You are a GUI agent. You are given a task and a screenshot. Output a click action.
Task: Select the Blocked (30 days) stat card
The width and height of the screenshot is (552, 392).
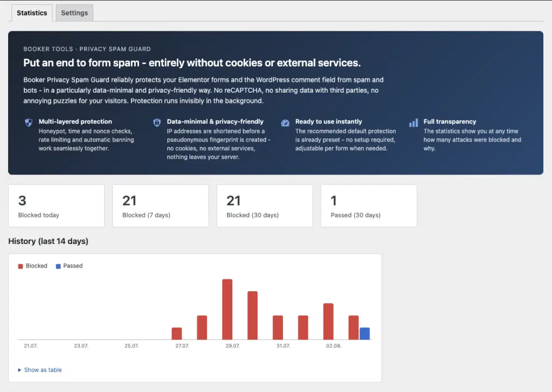pos(265,206)
